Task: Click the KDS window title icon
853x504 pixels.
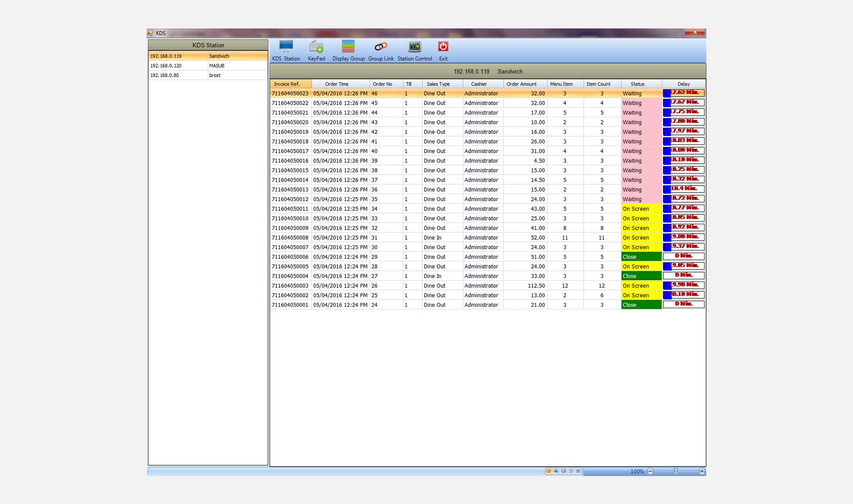Action: pyautogui.click(x=150, y=33)
